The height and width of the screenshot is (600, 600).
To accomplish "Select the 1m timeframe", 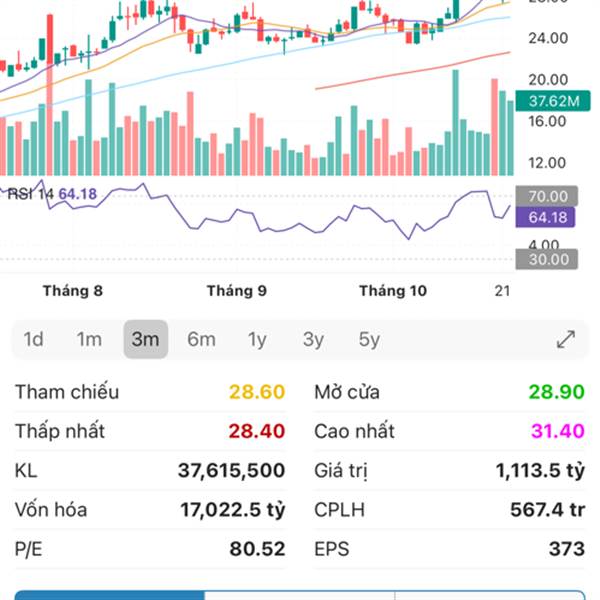I will pos(89,339).
